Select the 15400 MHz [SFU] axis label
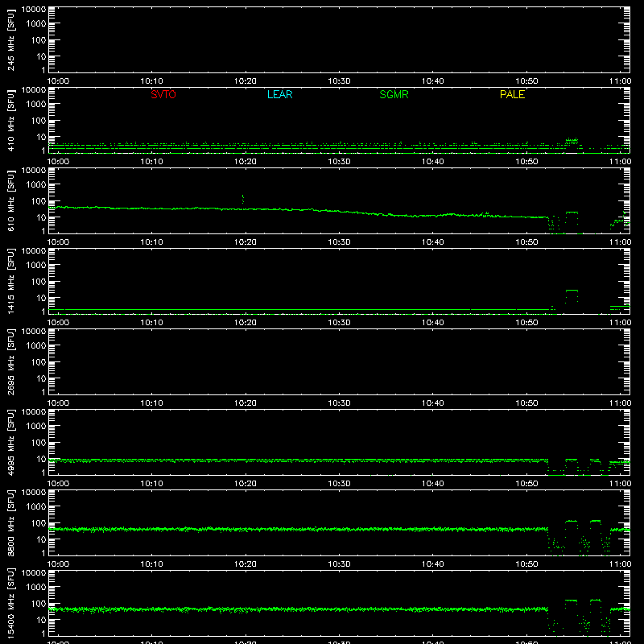Viewport: 644px width, 644px height. [x=10, y=603]
